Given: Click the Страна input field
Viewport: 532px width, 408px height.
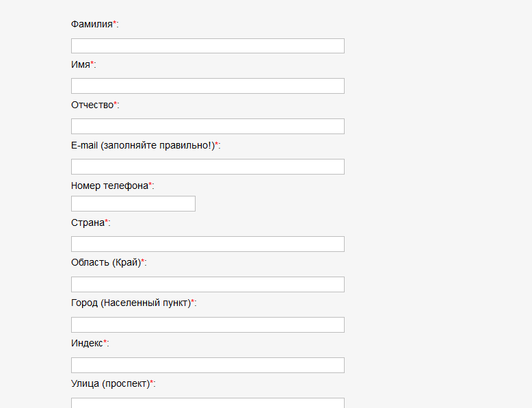Looking at the screenshot, I should coord(207,244).
